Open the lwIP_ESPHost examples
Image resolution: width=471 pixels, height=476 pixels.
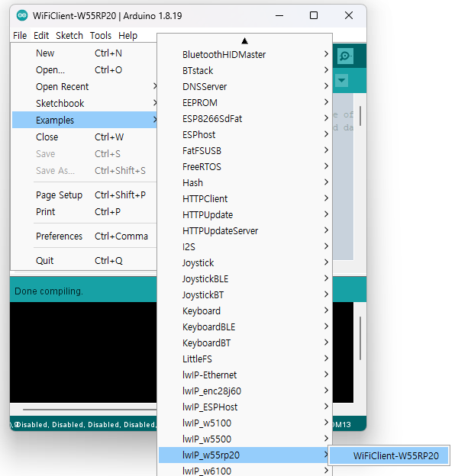[x=245, y=407]
